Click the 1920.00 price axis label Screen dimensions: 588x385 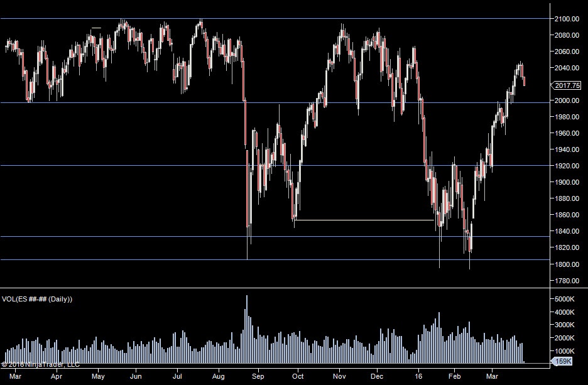(567, 166)
